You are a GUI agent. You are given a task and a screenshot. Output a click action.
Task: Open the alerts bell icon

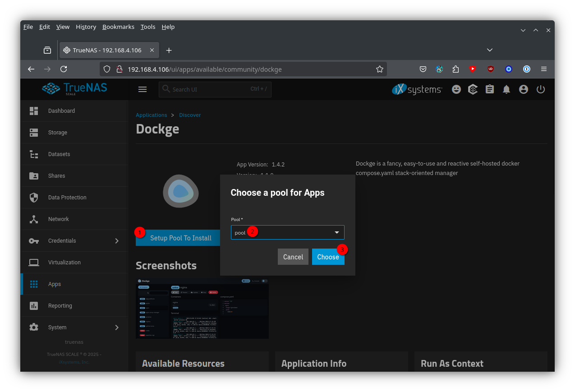pos(506,89)
